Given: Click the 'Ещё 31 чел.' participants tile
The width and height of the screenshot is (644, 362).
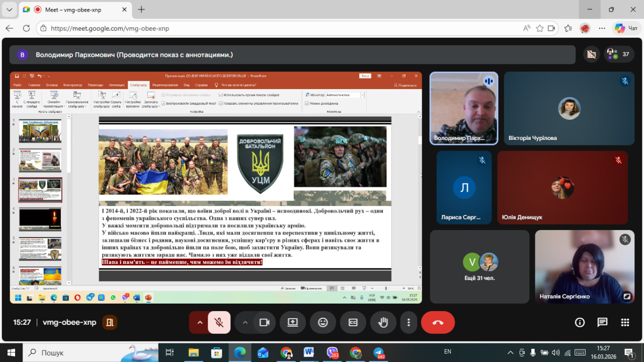Looking at the screenshot, I should (x=479, y=267).
